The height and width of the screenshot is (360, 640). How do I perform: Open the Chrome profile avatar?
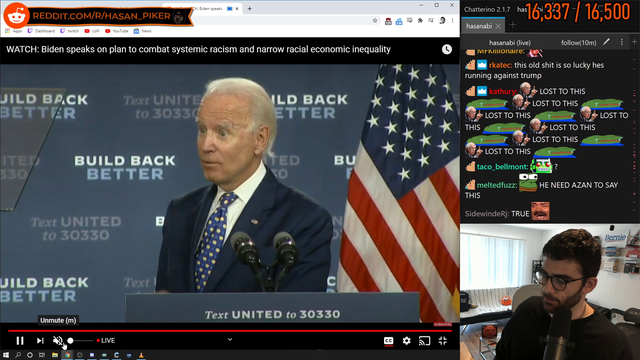tap(442, 20)
